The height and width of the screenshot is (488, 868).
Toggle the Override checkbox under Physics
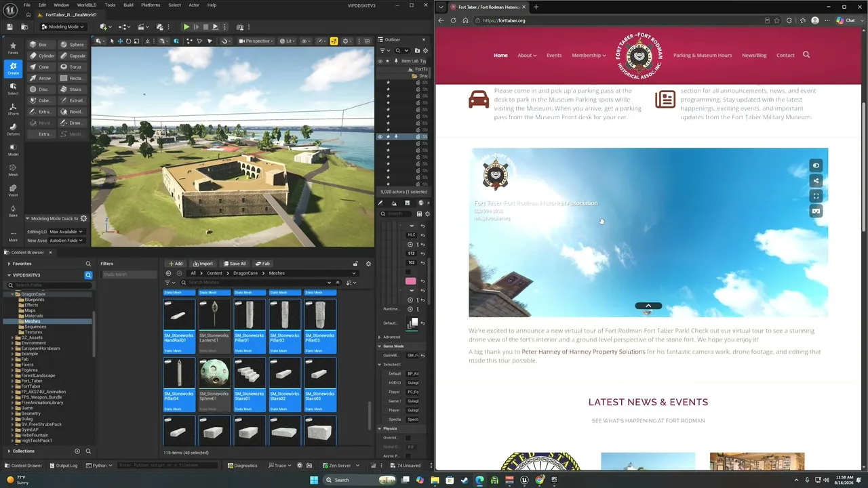pos(408,438)
